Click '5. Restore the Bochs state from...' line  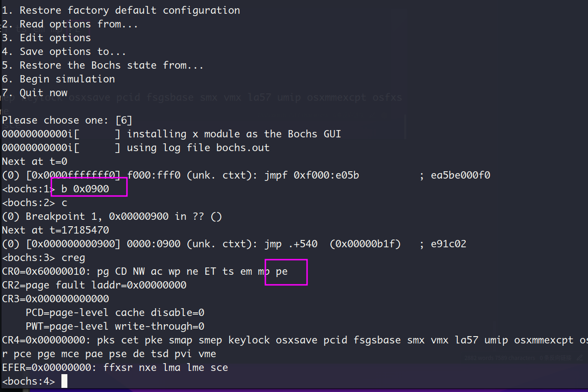(103, 65)
